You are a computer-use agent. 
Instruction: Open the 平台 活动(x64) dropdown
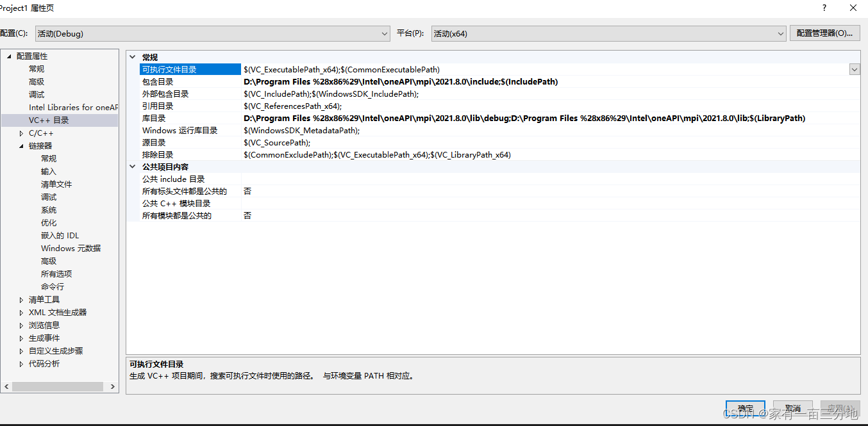pos(780,33)
